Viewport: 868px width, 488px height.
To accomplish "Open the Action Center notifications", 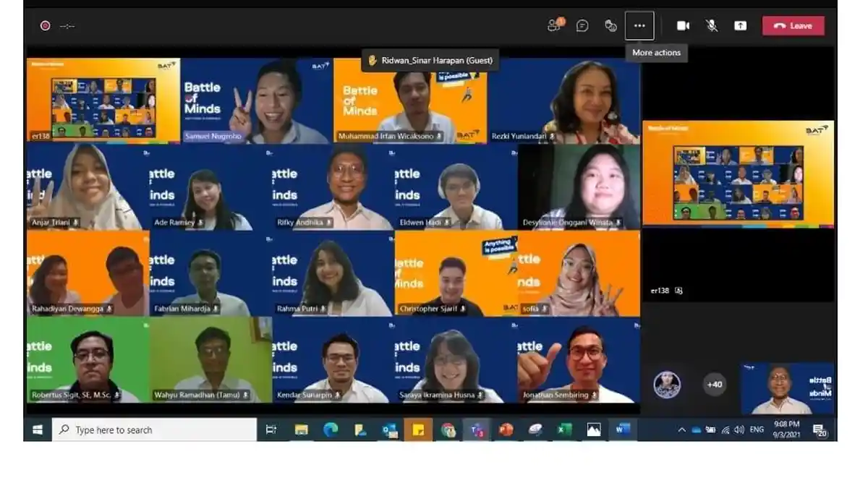I will [x=821, y=430].
